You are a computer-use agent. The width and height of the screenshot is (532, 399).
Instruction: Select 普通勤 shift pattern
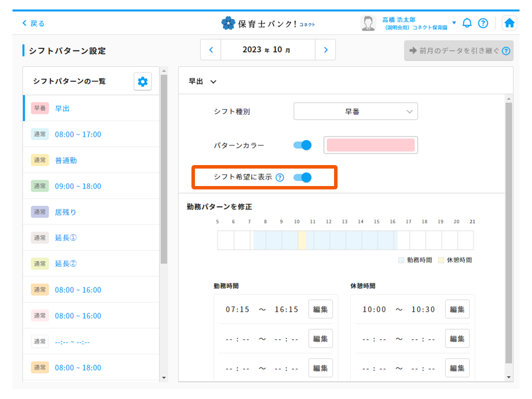[x=66, y=160]
